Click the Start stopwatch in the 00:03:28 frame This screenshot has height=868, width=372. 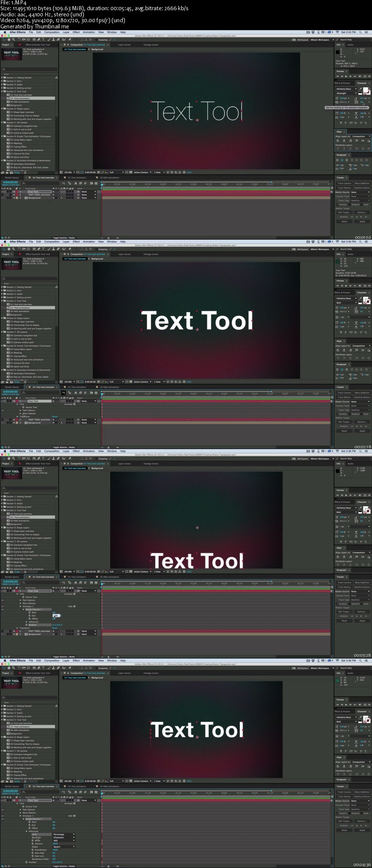[x=30, y=612]
